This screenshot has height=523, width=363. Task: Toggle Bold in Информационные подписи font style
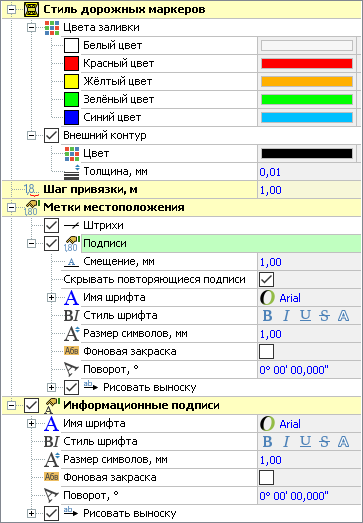(268, 442)
